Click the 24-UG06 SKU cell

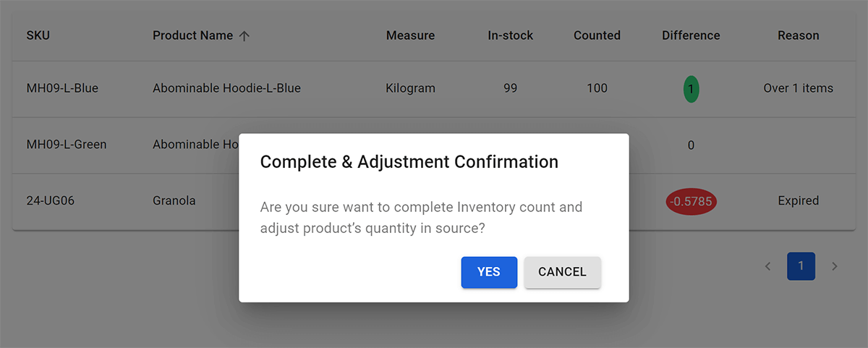pos(51,200)
